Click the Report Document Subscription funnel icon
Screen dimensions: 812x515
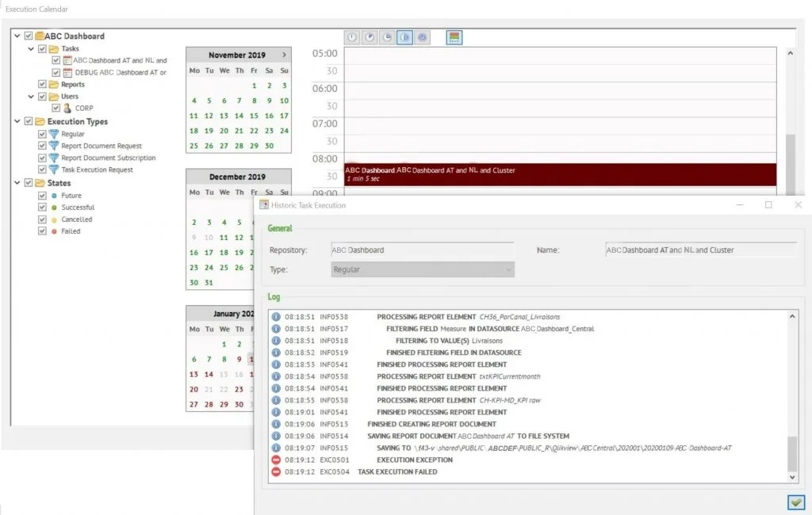[54, 158]
